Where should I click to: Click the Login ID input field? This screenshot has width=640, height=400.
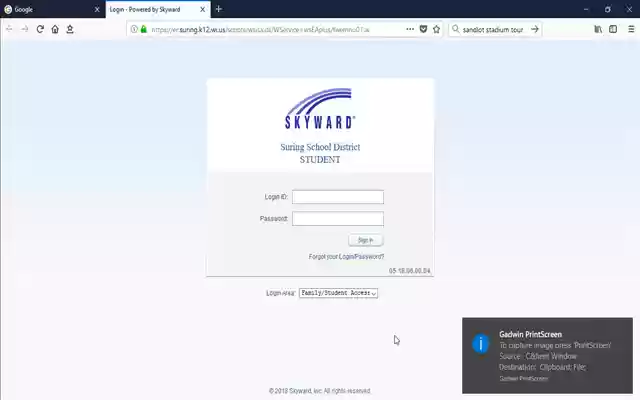click(x=338, y=197)
